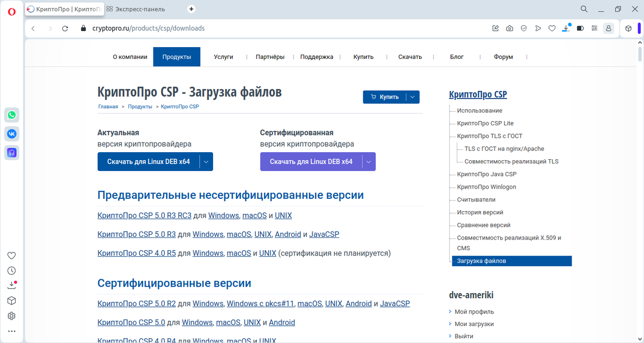This screenshot has height=343, width=644.
Task: Open the Поддержка menu item
Action: (x=317, y=57)
